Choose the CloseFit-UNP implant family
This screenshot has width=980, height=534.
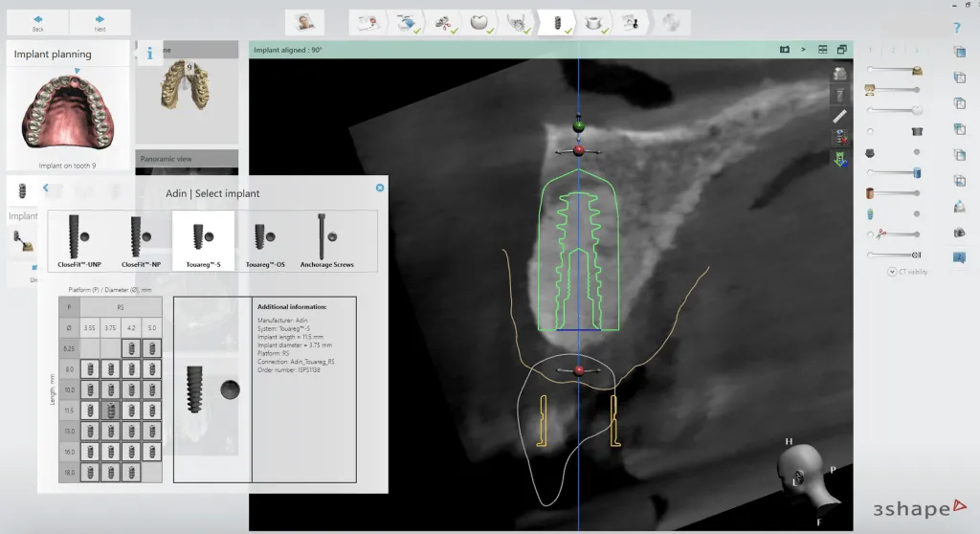coord(78,241)
